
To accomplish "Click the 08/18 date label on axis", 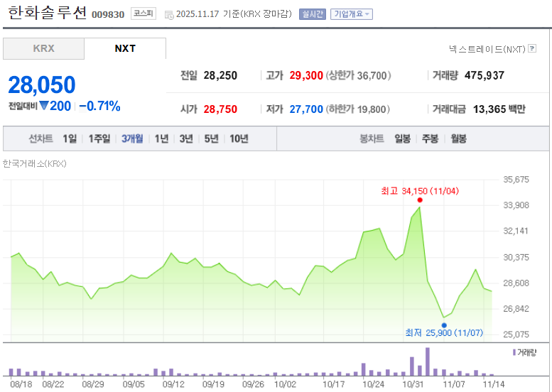I will tap(21, 384).
